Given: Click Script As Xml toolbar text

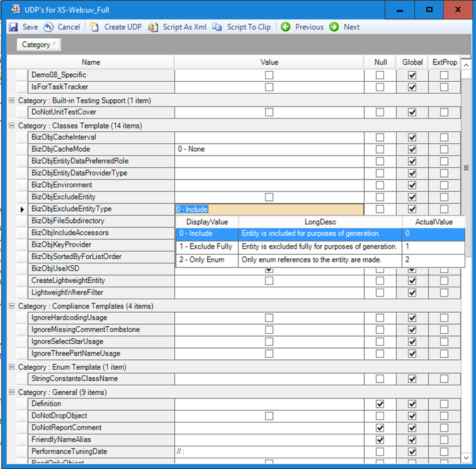Looking at the screenshot, I should coord(184,27).
